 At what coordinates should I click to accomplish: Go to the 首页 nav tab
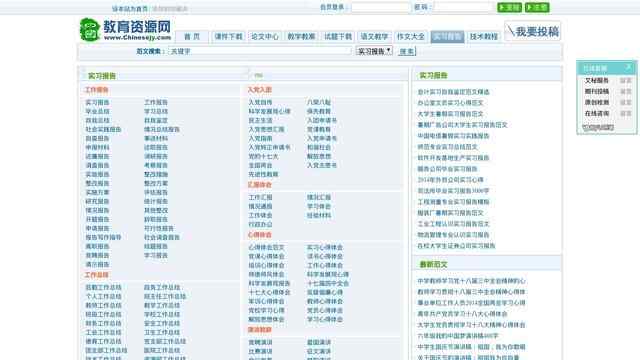[x=192, y=36]
